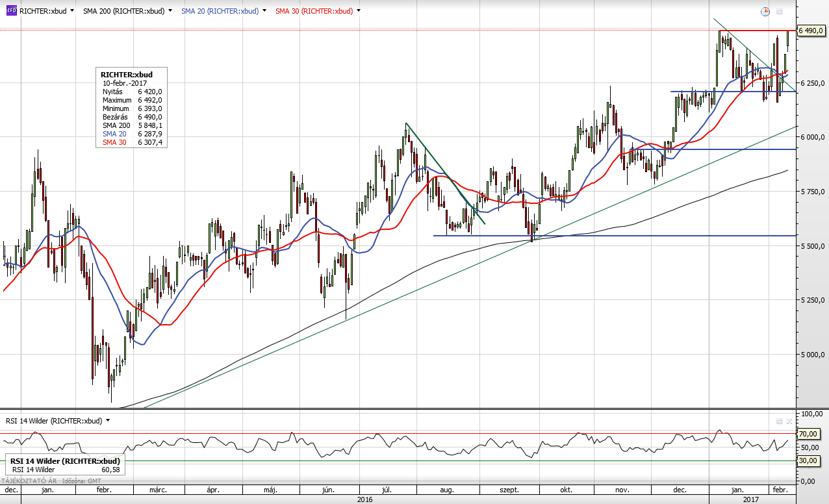Click the 5 000,0 price axis label
Screen dimensions: 829x504
(812, 355)
